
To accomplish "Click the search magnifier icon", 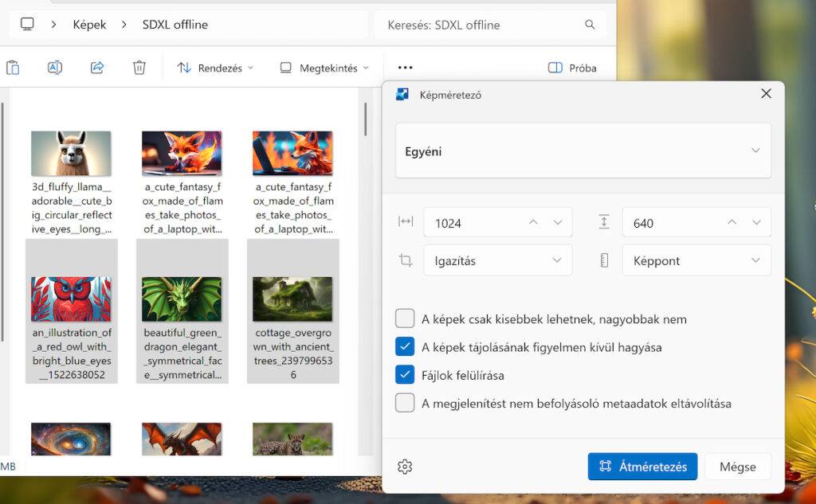I will pos(590,25).
